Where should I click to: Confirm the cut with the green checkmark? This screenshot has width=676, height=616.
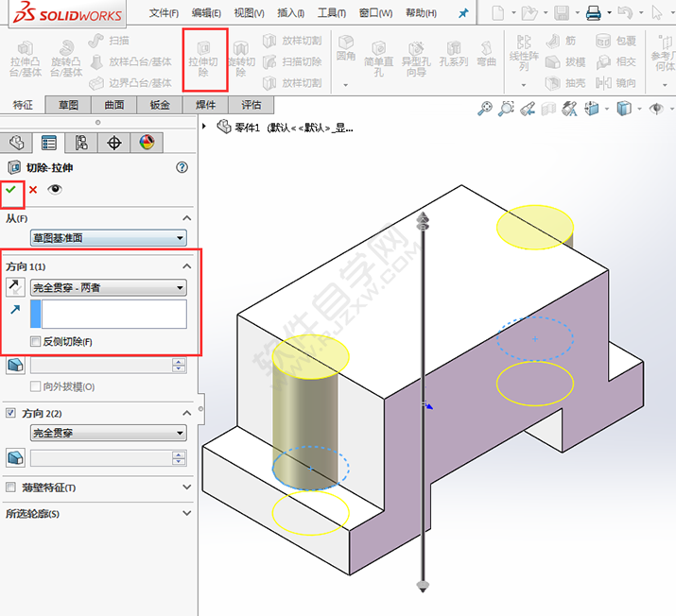[10, 189]
